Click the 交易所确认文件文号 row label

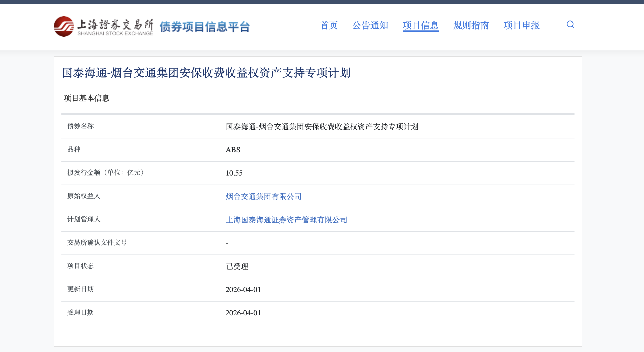97,243
